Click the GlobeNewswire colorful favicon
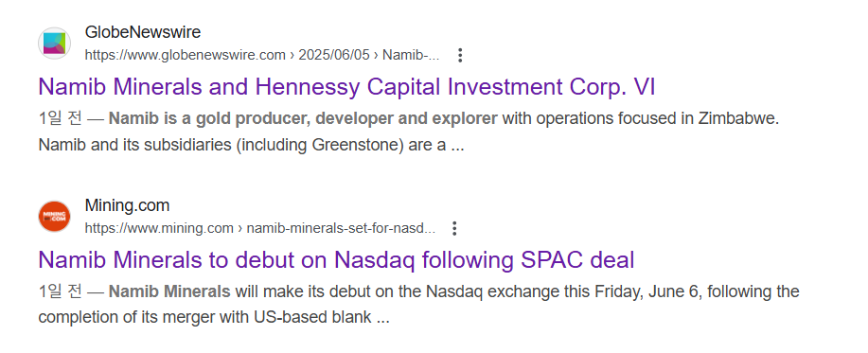 tap(54, 44)
